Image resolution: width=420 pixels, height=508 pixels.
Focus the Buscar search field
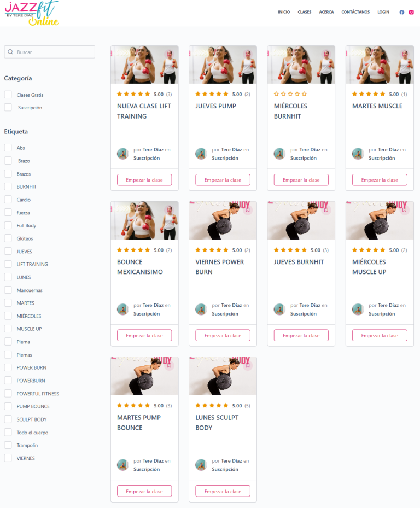(50, 52)
